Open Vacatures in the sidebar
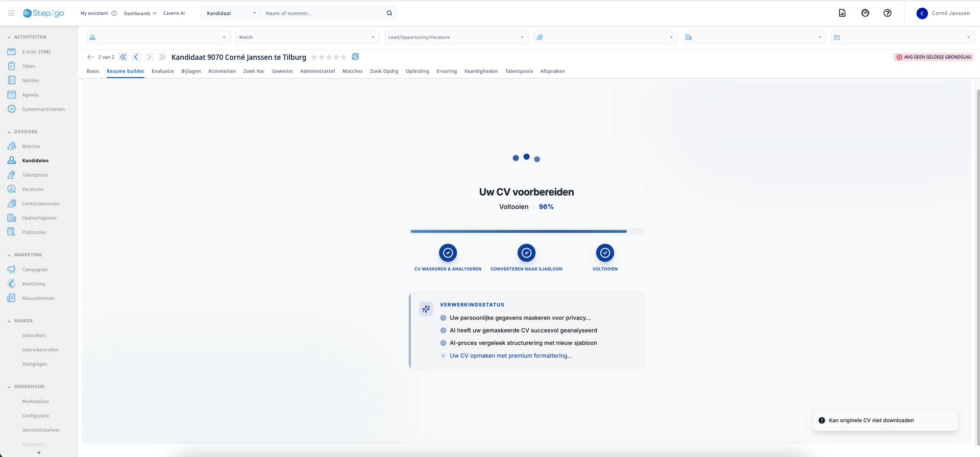The image size is (980, 457). click(x=33, y=189)
